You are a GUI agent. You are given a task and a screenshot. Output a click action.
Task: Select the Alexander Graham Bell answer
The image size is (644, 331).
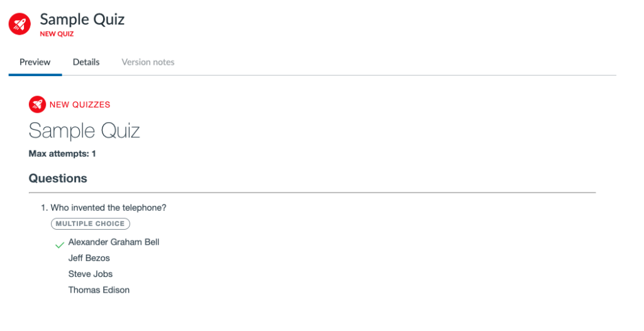[114, 242]
